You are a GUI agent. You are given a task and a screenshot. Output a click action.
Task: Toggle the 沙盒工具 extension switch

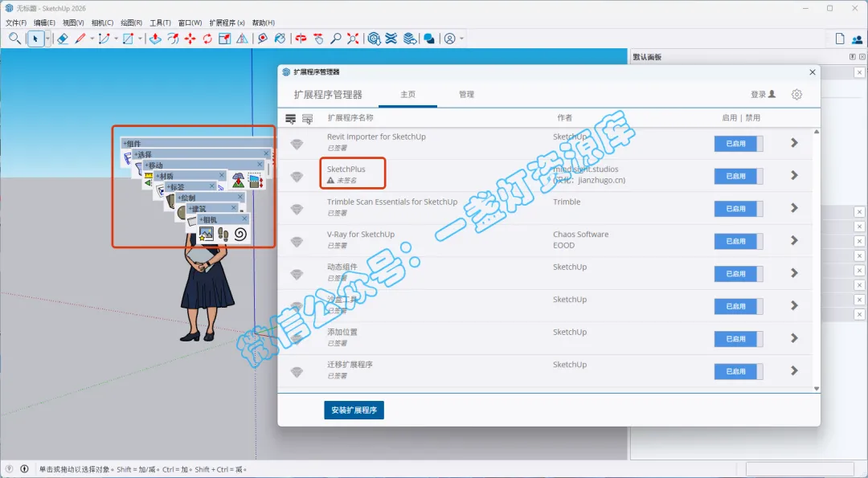[739, 306]
